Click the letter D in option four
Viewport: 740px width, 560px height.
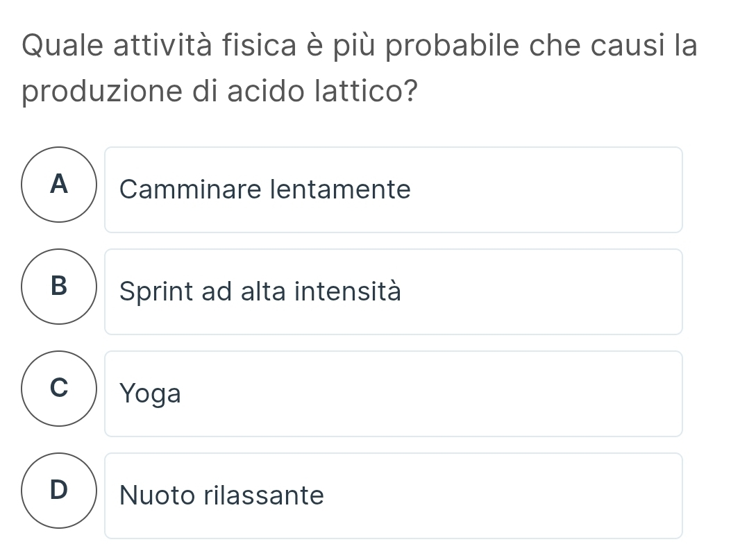(60, 491)
